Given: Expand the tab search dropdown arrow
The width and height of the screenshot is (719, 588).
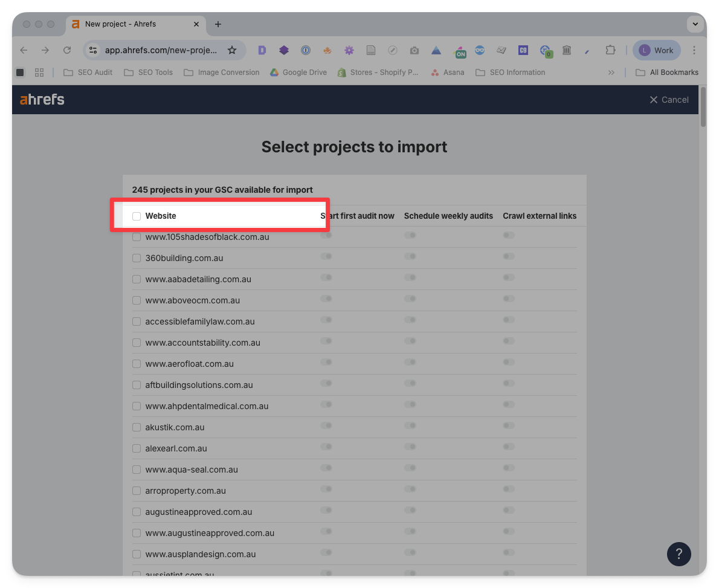Looking at the screenshot, I should click(x=695, y=24).
